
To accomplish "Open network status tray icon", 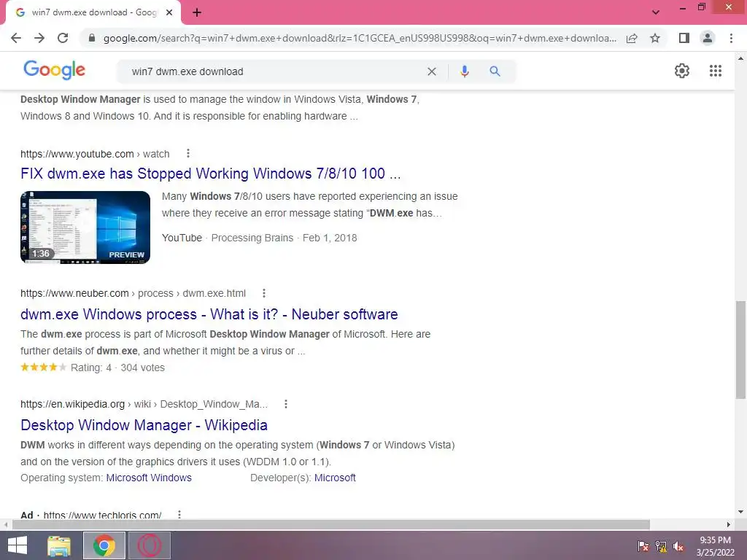I will (661, 546).
